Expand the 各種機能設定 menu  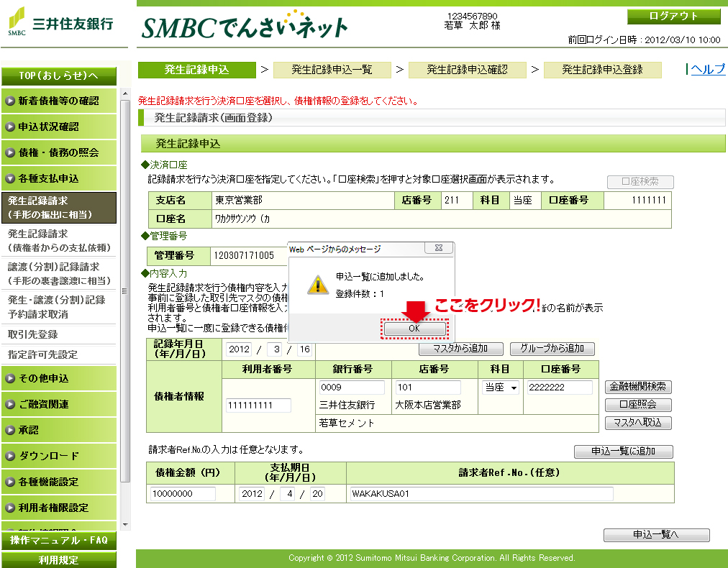point(59,482)
